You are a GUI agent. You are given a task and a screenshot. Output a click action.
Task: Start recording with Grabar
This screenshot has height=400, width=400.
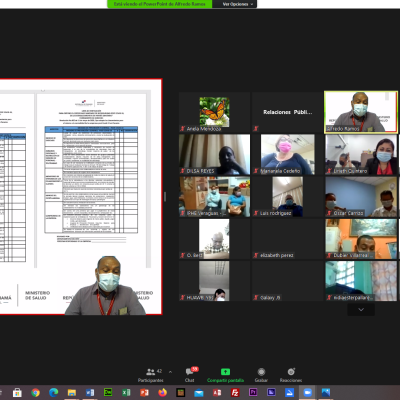coord(261,375)
